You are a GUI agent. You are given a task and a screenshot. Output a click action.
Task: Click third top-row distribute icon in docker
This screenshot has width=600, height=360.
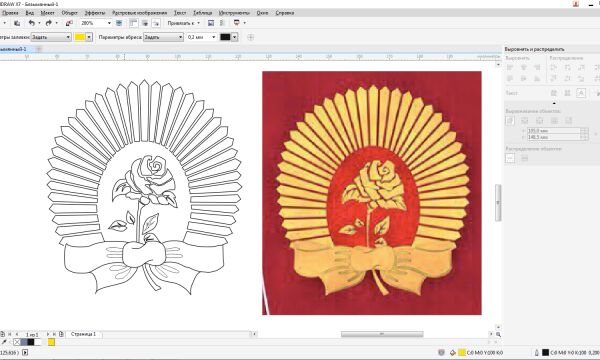click(582, 68)
